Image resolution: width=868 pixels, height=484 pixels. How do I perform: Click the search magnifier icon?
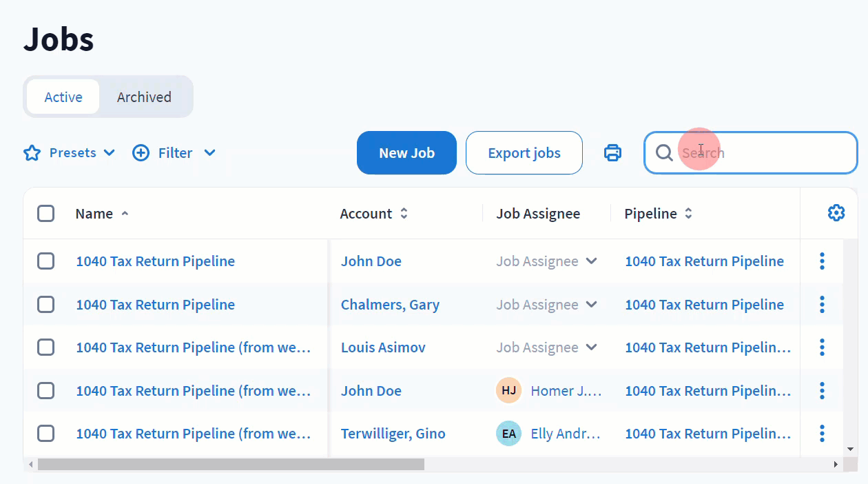664,153
